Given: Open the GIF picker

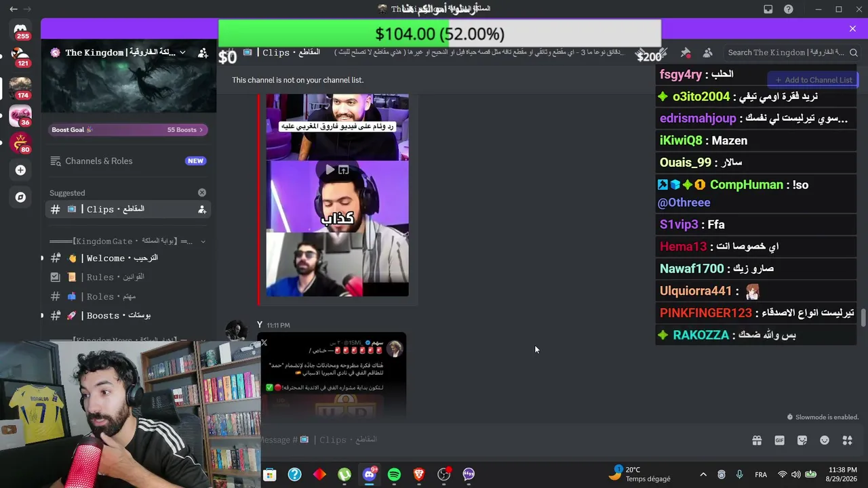Looking at the screenshot, I should point(779,441).
